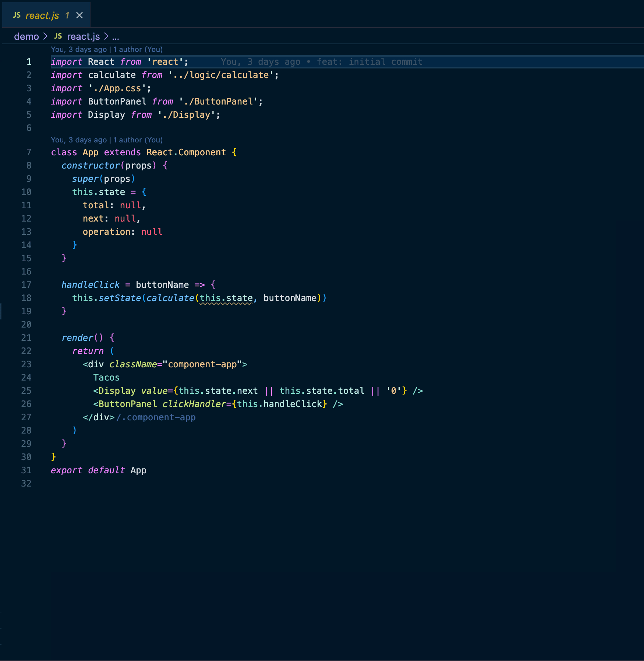Click line number 21 in gutter

26,338
